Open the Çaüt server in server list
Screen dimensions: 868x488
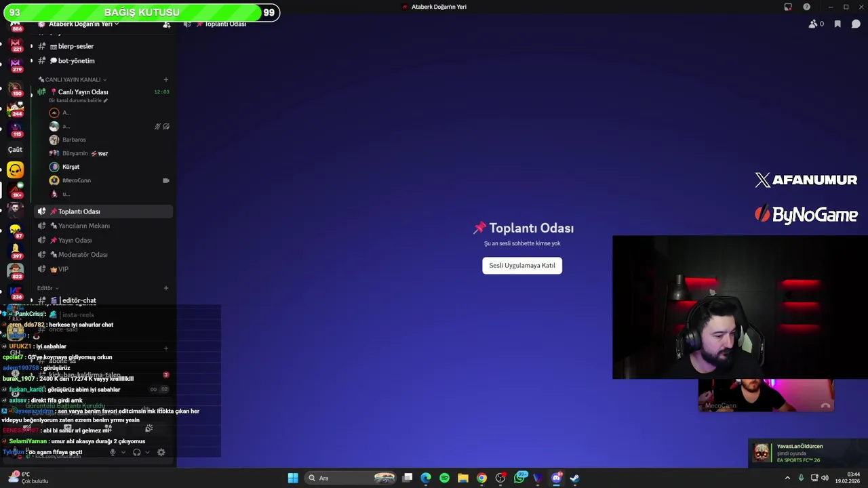point(15,149)
